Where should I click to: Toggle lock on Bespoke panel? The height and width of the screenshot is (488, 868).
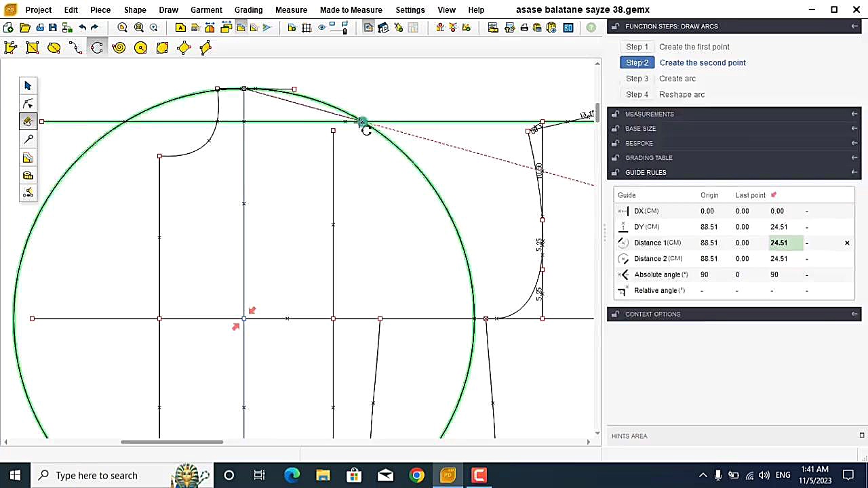[x=615, y=143]
